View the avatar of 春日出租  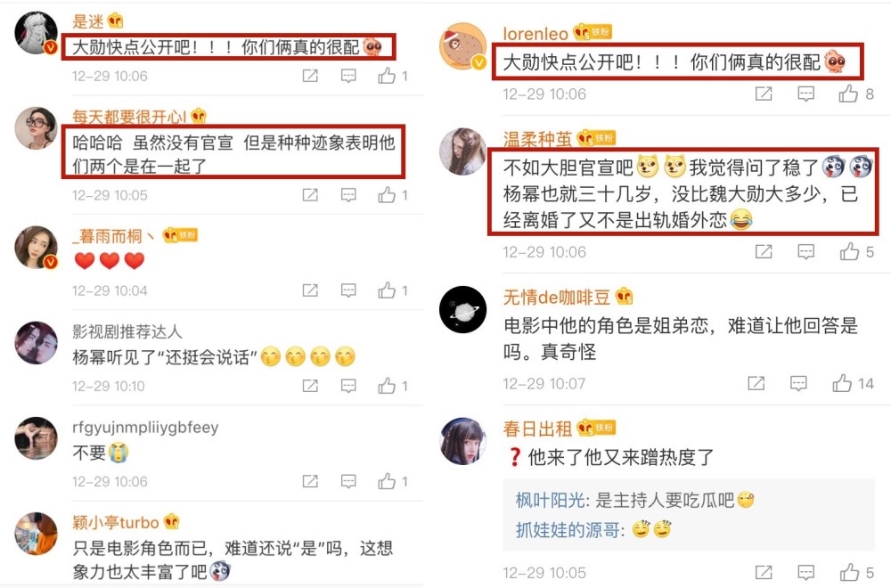point(463,441)
